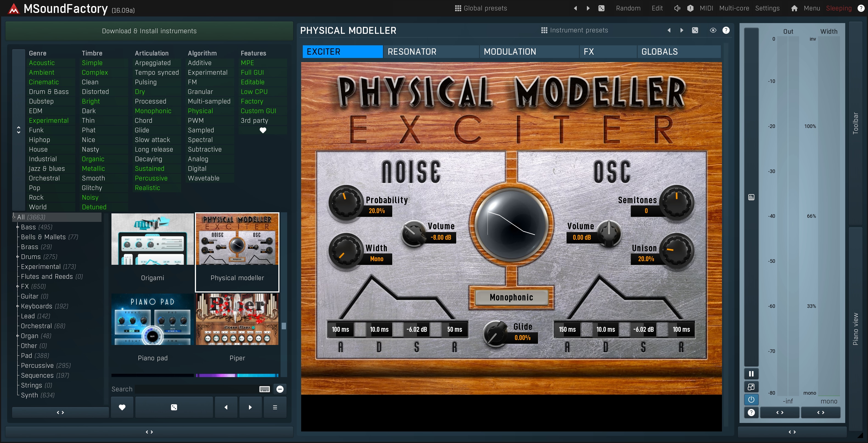The width and height of the screenshot is (868, 443).
Task: Pause the output meter
Action: click(x=751, y=374)
